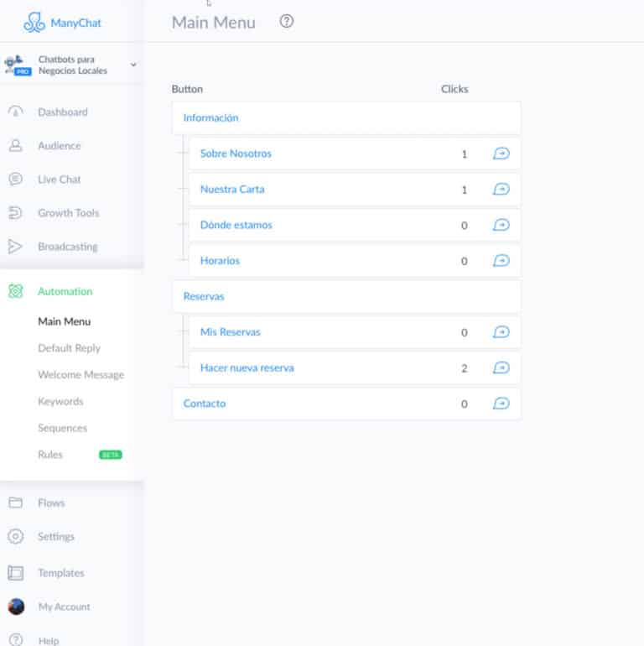Open the Mis Reservas menu button
Screen dimensions: 644x646
[230, 332]
